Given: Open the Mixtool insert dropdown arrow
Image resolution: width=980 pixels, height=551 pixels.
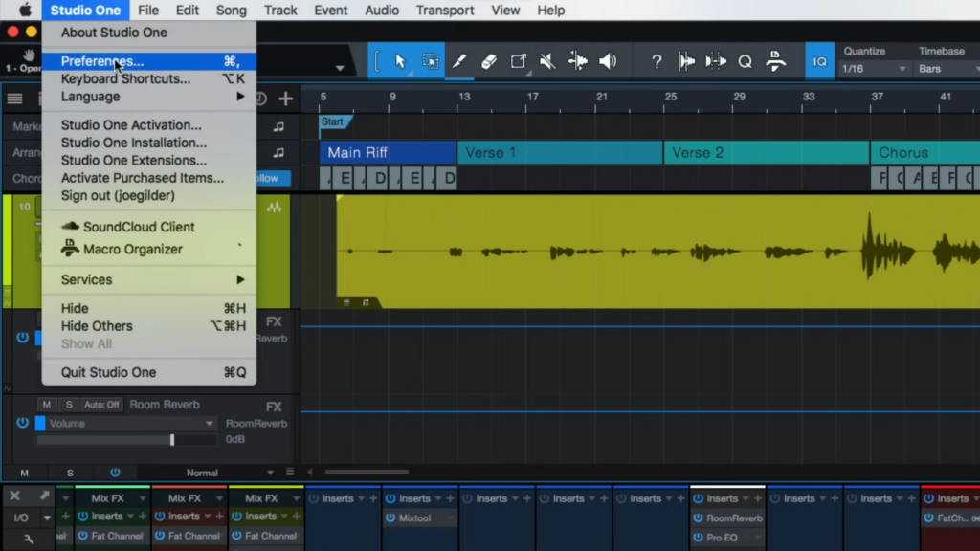Looking at the screenshot, I should point(449,518).
